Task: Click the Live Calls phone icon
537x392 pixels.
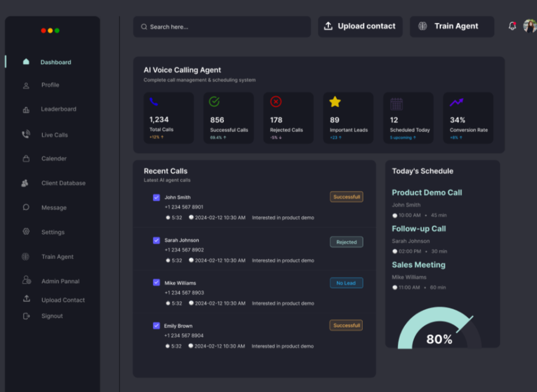Action: coord(26,135)
